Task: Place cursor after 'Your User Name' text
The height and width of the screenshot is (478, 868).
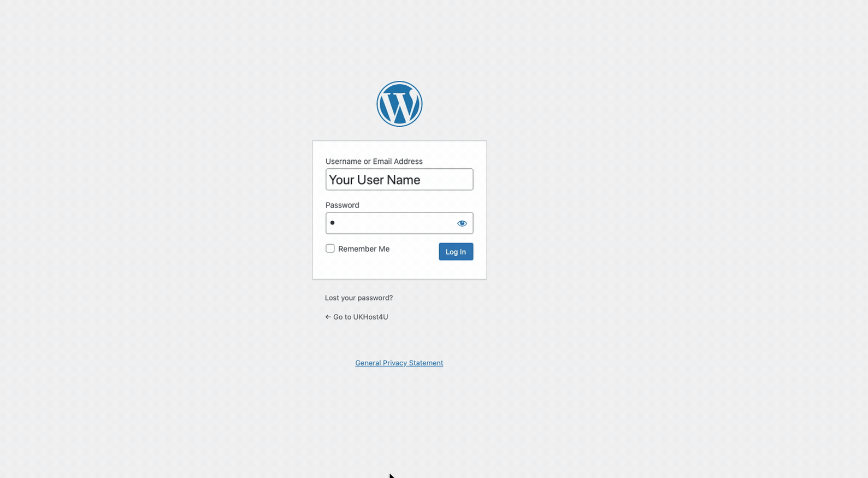Action: [422, 180]
